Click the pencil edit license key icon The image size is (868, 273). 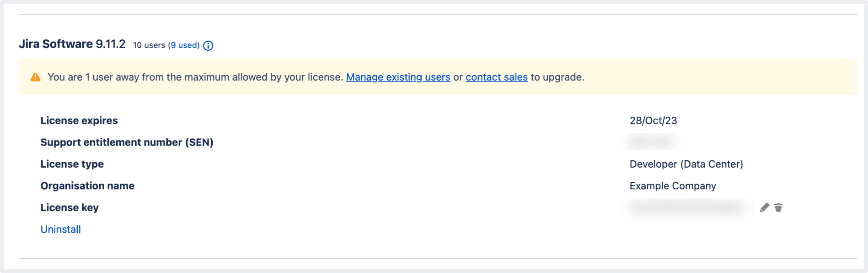(764, 207)
